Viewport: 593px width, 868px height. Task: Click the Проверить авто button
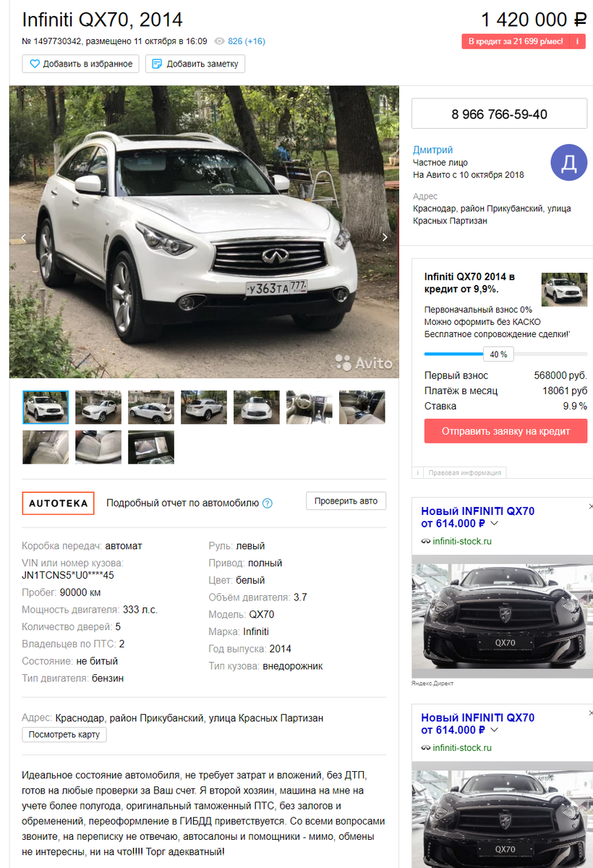346,501
